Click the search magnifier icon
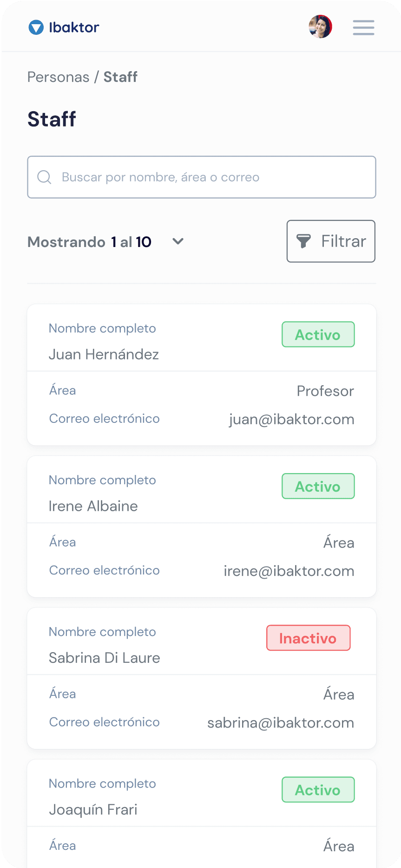 [x=44, y=177]
